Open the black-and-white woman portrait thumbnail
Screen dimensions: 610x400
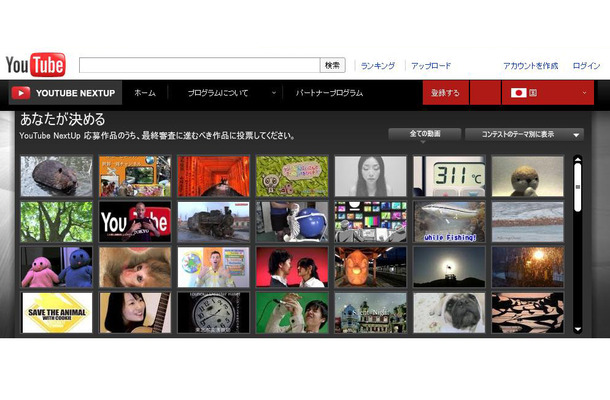pyautogui.click(x=371, y=176)
